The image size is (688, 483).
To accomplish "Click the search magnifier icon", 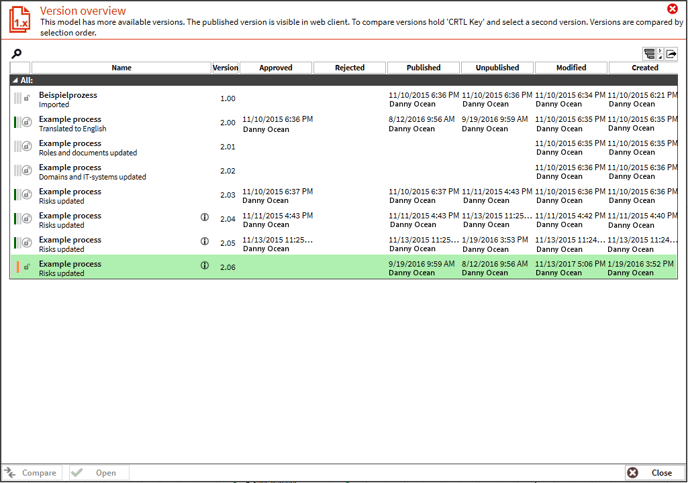I will pyautogui.click(x=17, y=54).
